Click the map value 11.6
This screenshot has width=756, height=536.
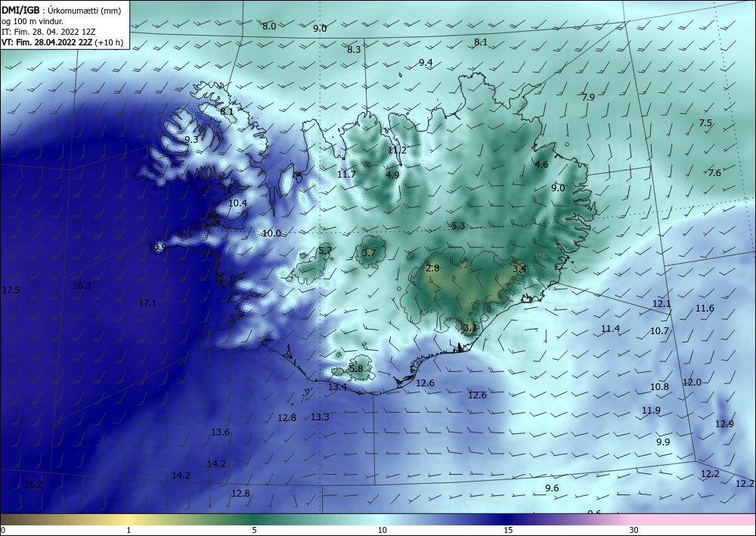[705, 308]
